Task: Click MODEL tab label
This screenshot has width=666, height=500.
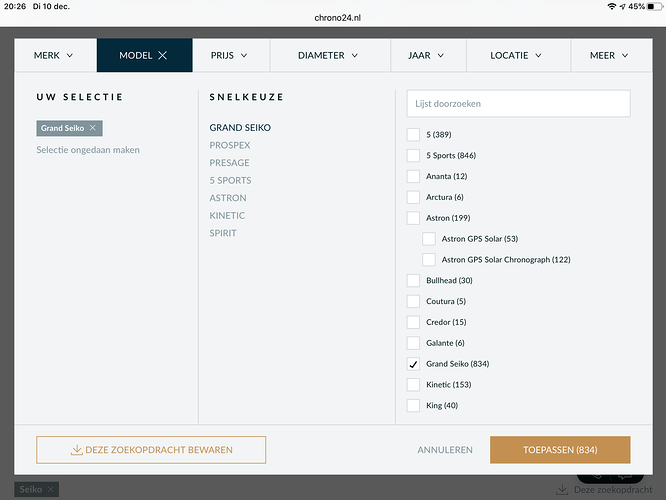Action: pos(135,55)
